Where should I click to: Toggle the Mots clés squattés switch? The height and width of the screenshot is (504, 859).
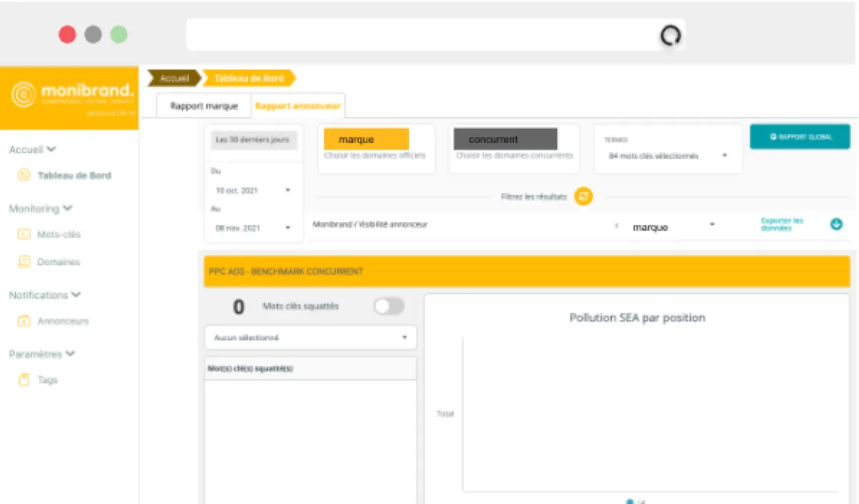pos(389,306)
